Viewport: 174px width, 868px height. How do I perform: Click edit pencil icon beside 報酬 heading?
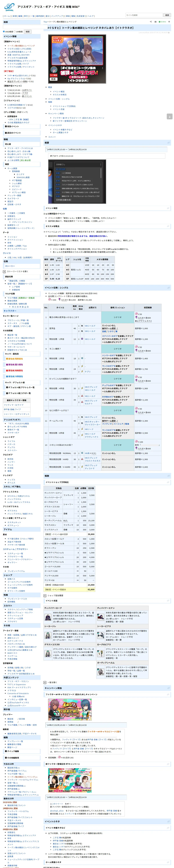click(169, 476)
